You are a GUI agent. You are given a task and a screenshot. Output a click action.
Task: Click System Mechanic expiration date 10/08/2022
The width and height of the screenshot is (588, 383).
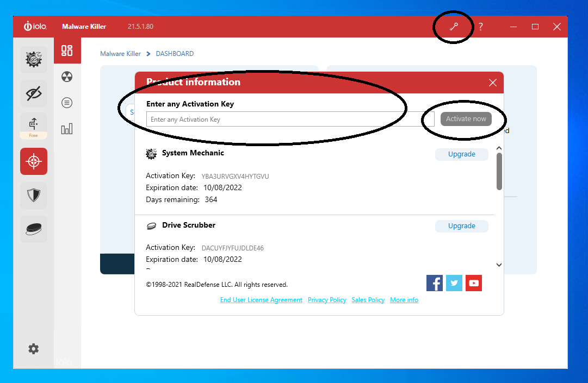(x=223, y=187)
